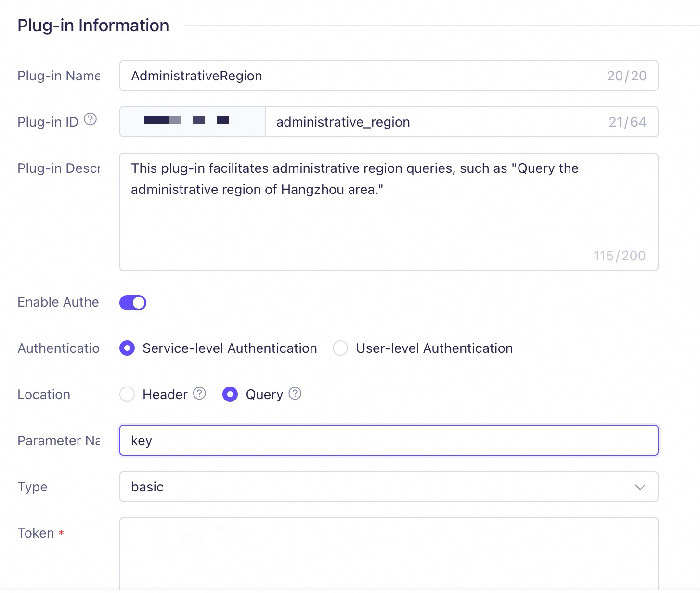Select the required Token label
The width and height of the screenshot is (700, 593).
(x=40, y=533)
